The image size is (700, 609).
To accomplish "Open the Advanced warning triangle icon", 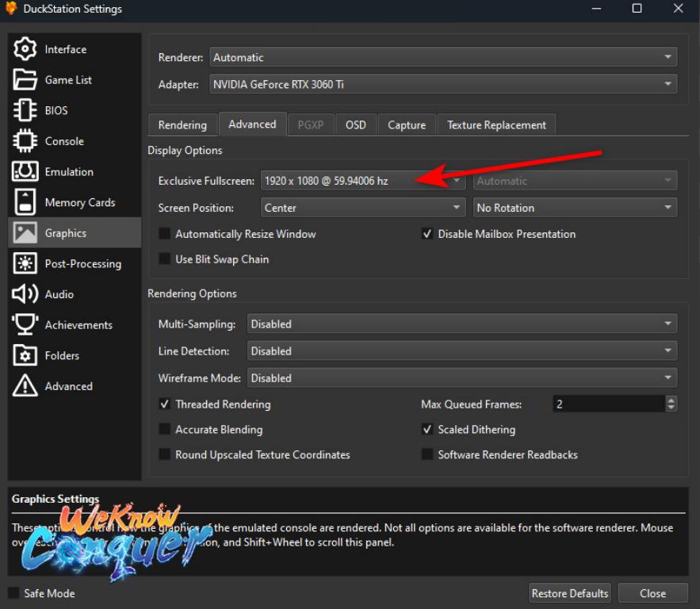I will 25,385.
